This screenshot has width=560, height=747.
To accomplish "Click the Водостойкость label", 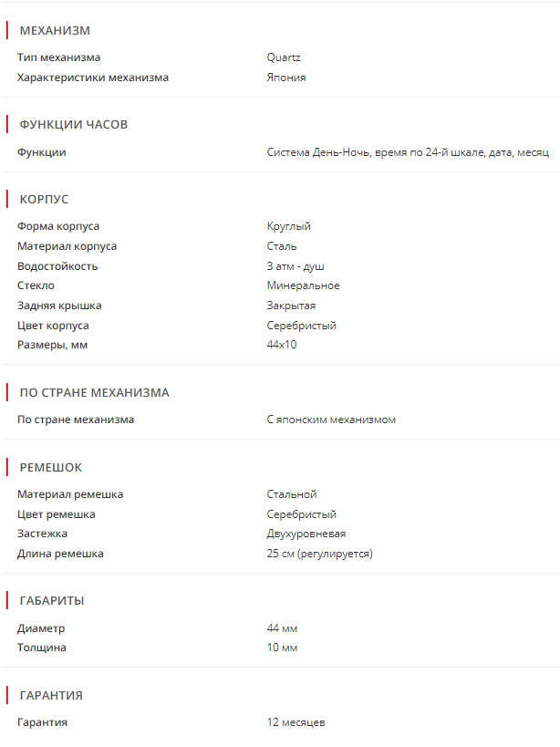I will tap(57, 266).
